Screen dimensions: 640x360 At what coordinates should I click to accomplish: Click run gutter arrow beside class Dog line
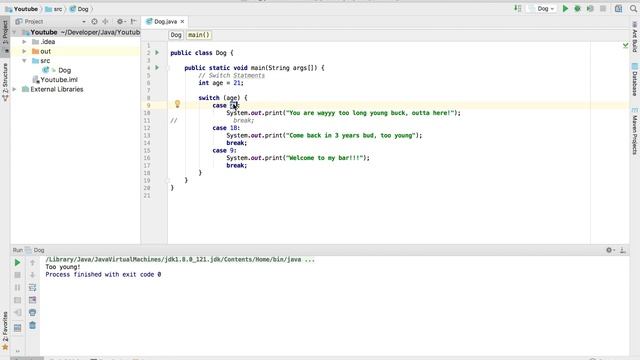point(157,53)
